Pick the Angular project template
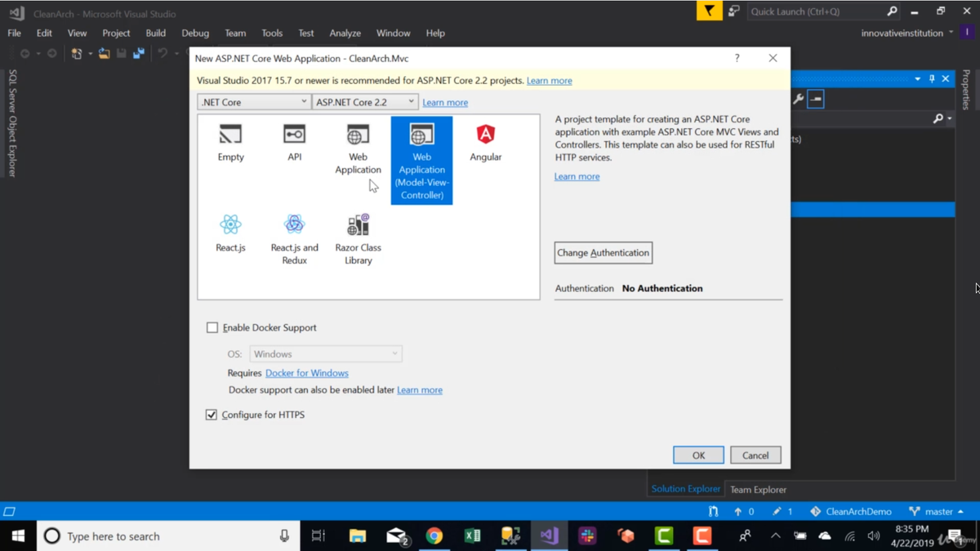The width and height of the screenshot is (980, 551). [x=485, y=143]
